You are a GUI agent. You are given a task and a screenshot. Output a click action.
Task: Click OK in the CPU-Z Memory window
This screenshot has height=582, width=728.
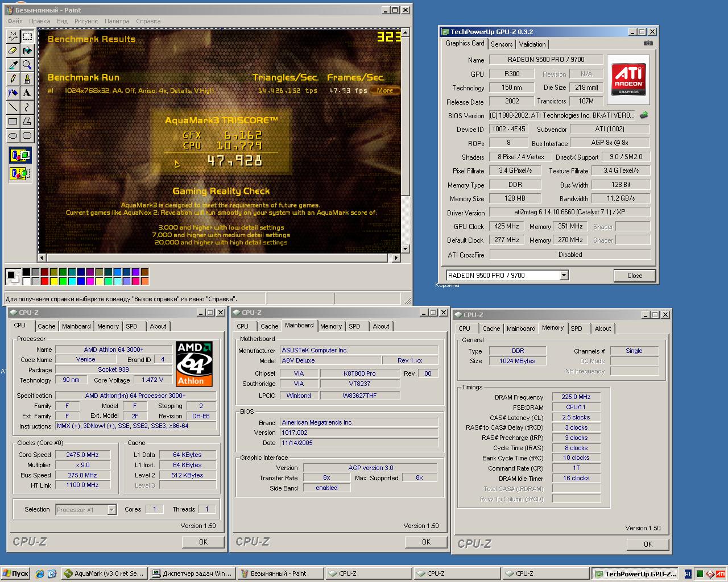coord(648,544)
